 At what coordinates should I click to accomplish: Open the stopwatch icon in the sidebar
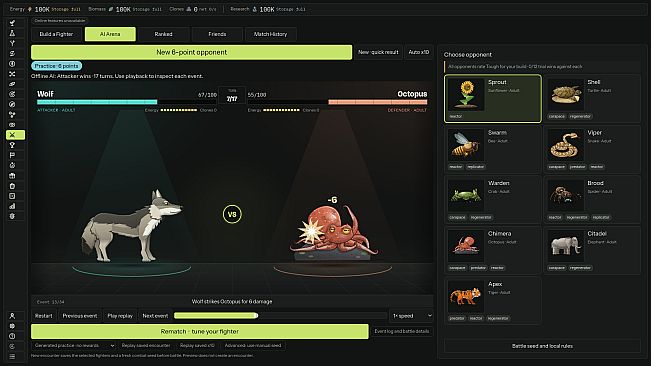(x=12, y=165)
